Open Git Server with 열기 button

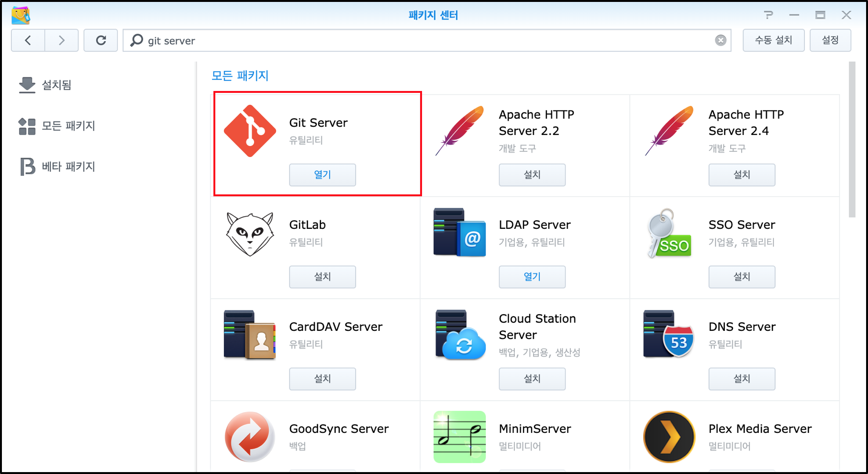(323, 175)
